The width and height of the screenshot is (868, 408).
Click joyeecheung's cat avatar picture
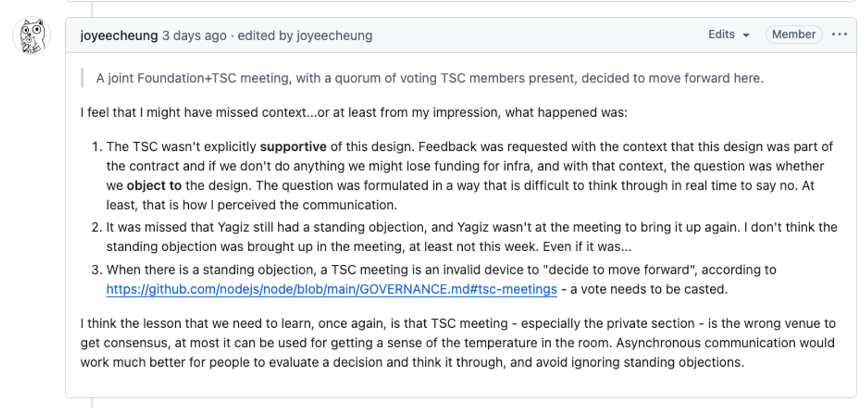coord(32,35)
